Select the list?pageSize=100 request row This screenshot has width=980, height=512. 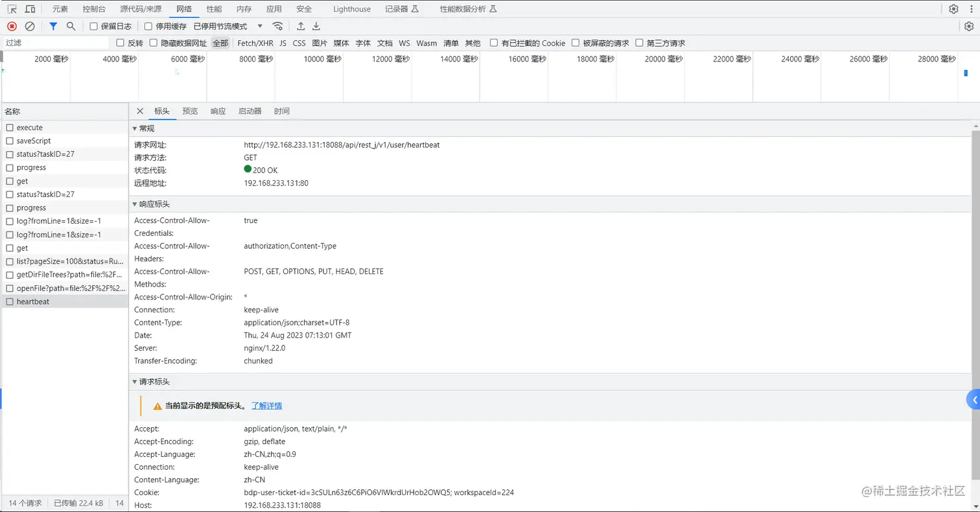(65, 261)
